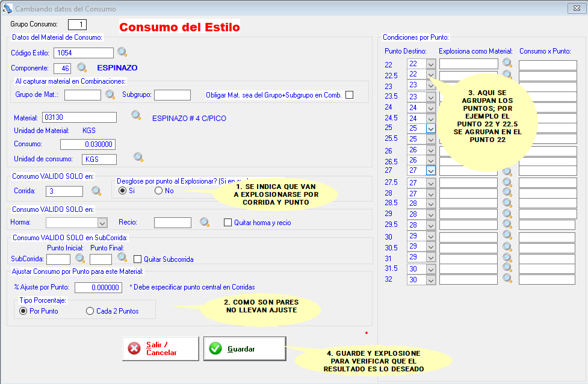Click the Componente lookup magnifier icon
The width and height of the screenshot is (588, 384).
pyautogui.click(x=82, y=67)
